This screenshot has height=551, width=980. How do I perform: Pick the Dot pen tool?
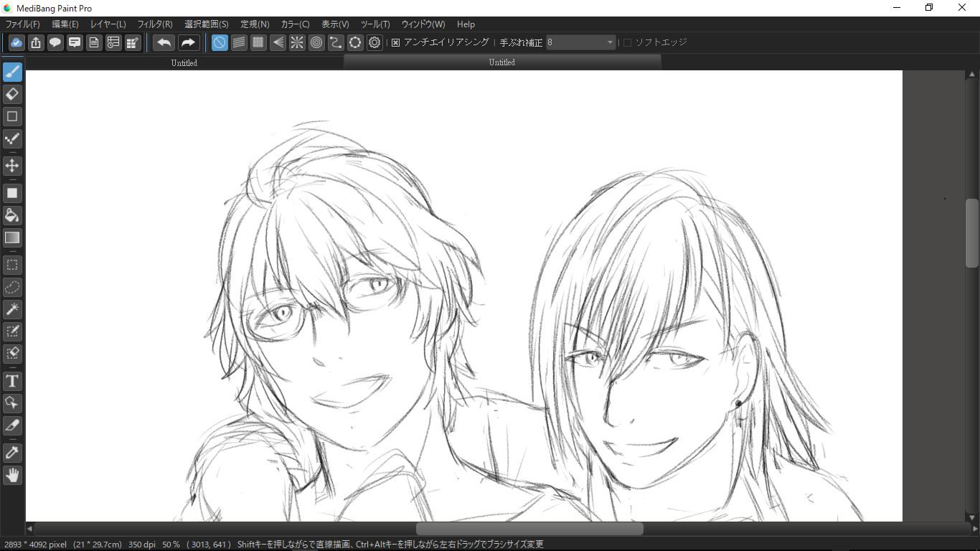click(x=12, y=138)
